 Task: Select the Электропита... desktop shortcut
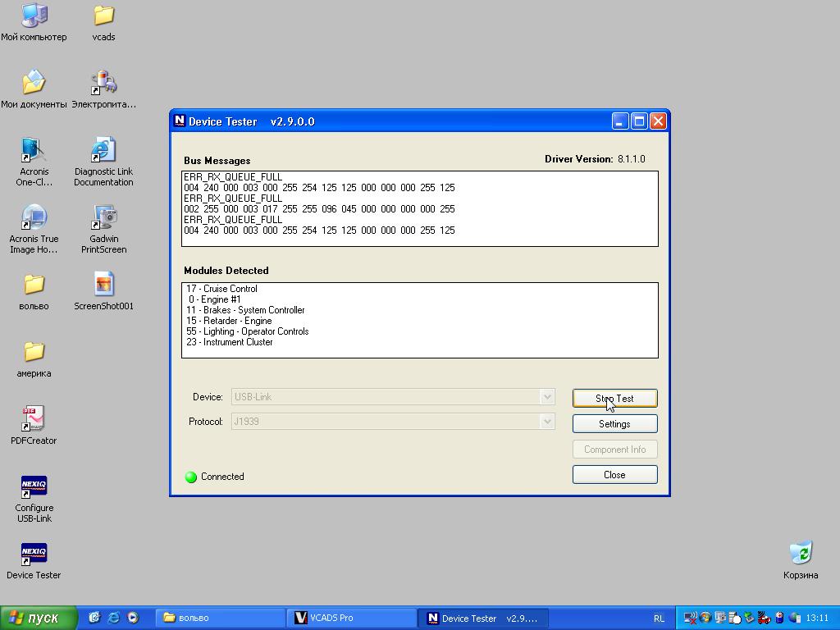103,89
